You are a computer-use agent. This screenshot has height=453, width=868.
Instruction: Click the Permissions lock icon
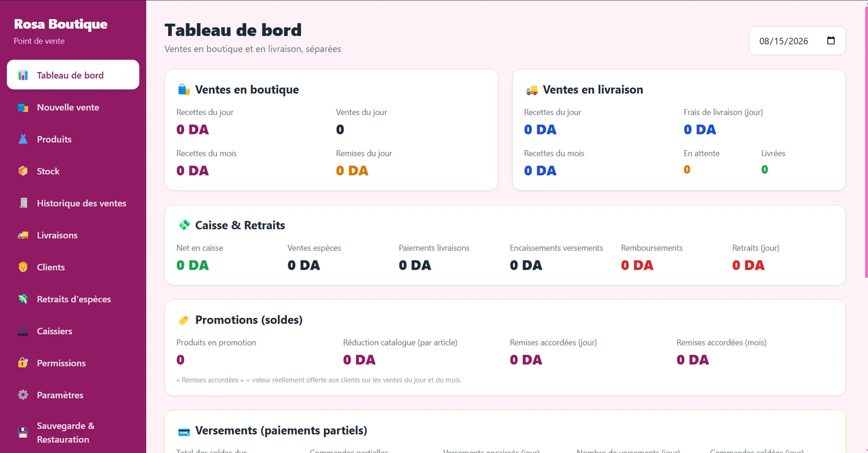click(x=23, y=363)
